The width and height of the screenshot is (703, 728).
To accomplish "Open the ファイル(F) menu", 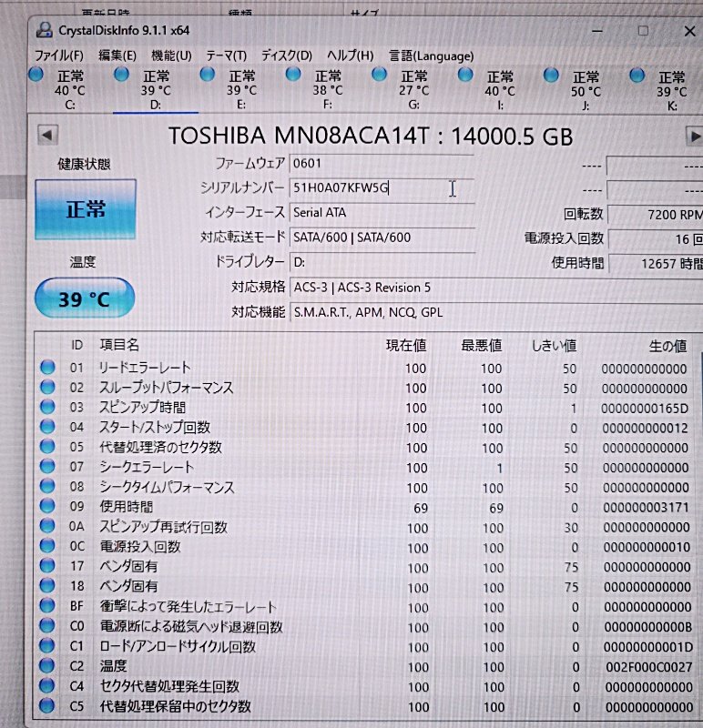I will [x=58, y=56].
